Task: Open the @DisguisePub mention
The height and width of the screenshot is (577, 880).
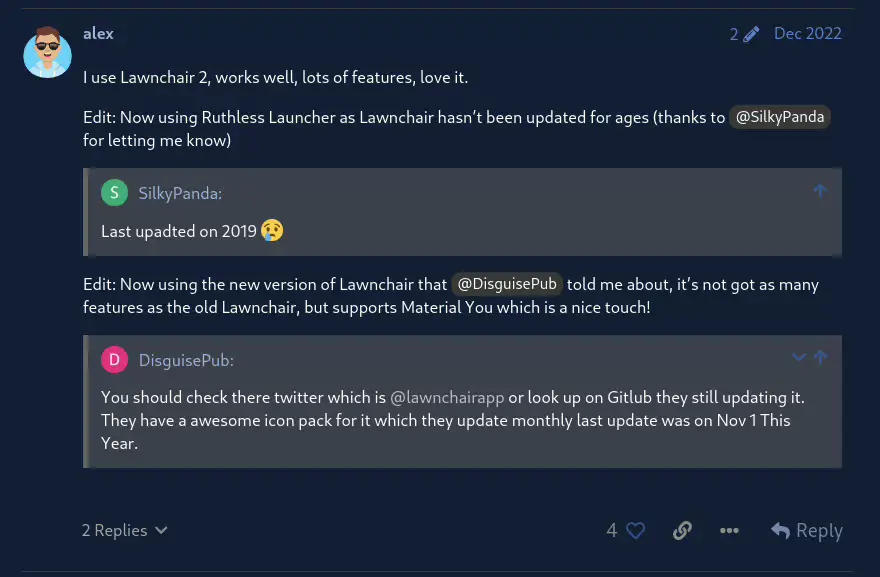Action: coord(507,284)
